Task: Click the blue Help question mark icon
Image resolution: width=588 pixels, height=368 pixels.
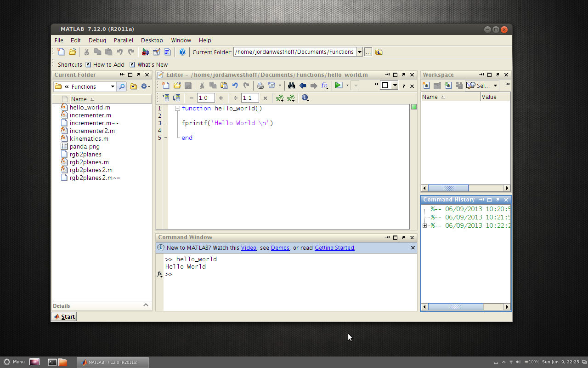Action: [182, 52]
